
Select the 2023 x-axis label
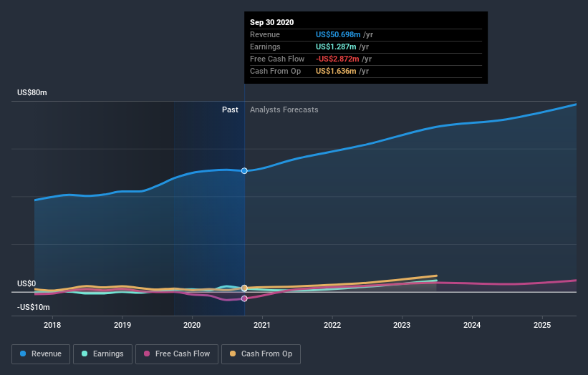(402, 325)
